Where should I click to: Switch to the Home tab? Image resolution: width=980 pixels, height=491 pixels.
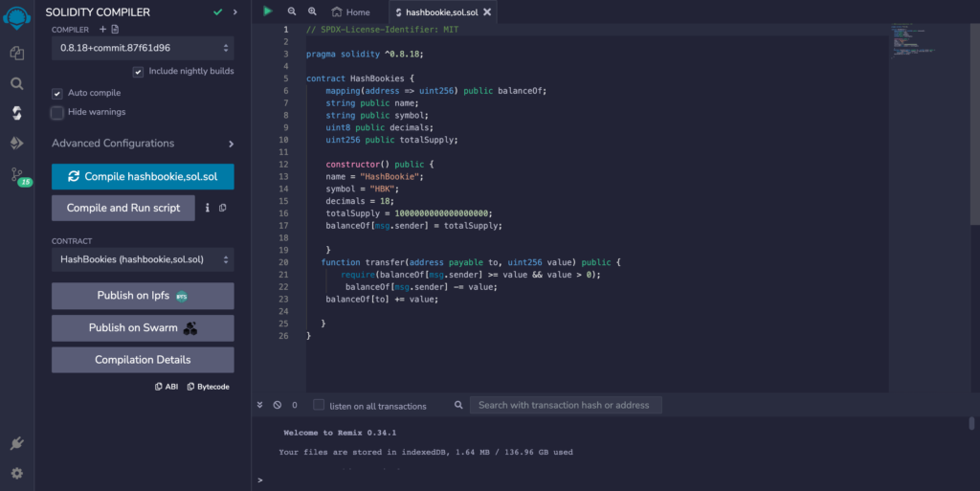[x=350, y=11]
